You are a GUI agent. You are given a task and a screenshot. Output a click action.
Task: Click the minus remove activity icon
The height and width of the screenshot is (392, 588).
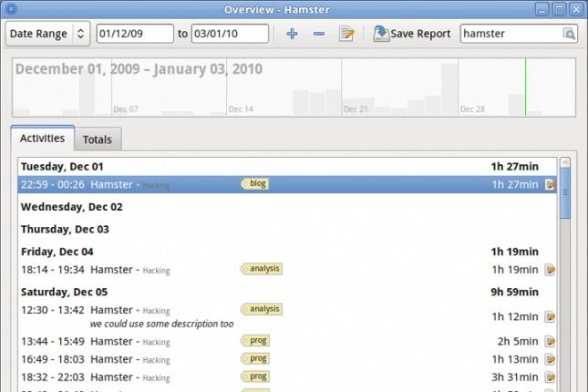[x=319, y=34]
